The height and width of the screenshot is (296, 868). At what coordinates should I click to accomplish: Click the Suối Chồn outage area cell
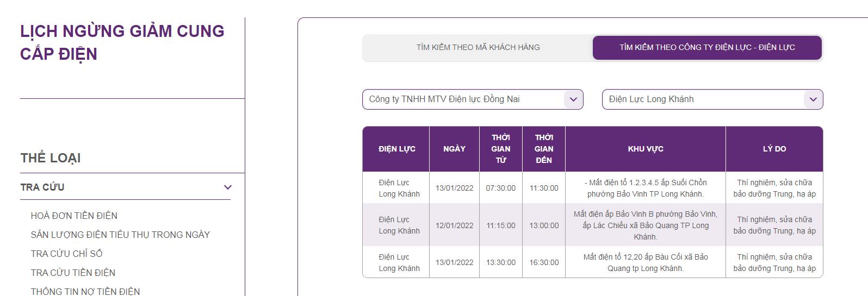(646, 188)
